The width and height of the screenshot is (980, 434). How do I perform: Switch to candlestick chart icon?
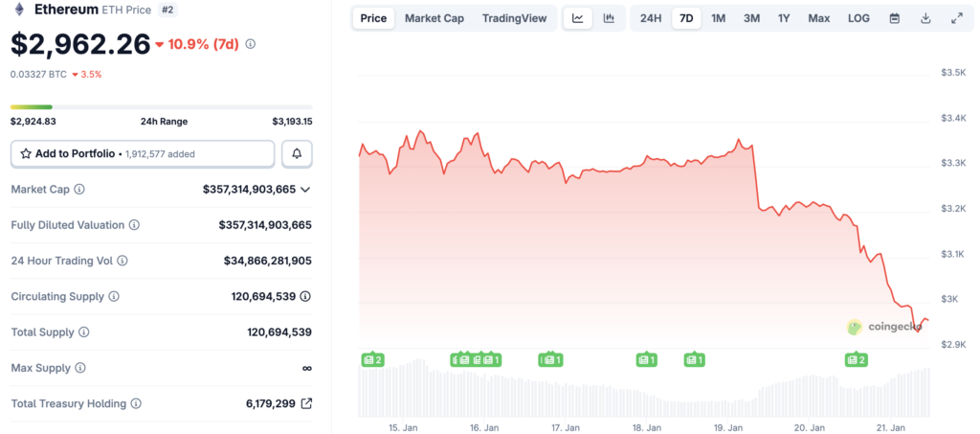pos(609,18)
